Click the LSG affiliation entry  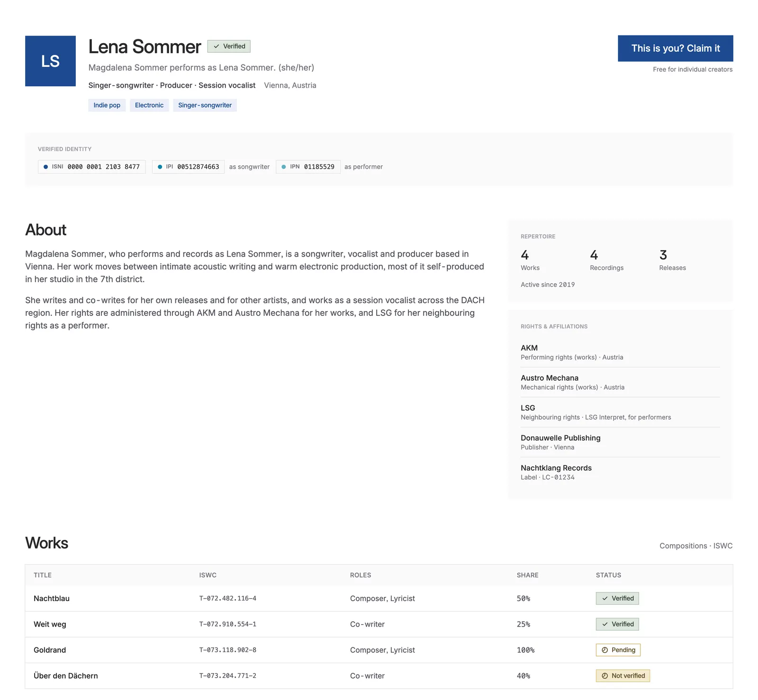tap(620, 412)
